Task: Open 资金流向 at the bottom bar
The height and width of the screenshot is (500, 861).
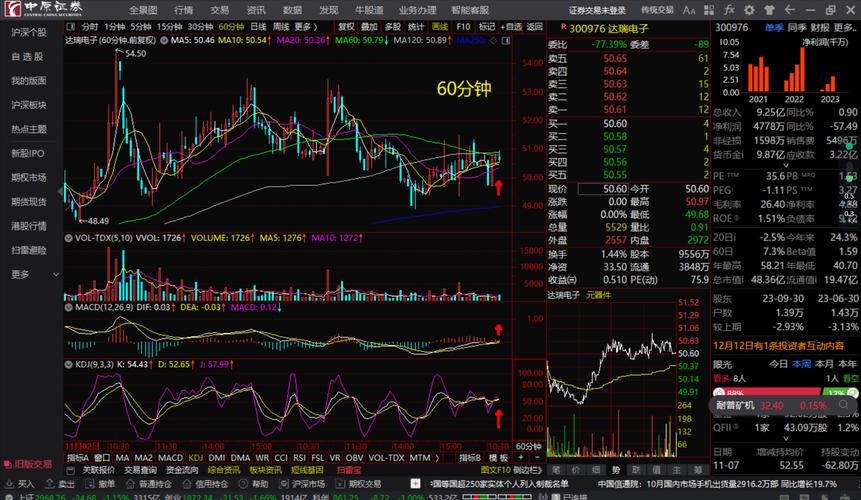Action: (182, 470)
